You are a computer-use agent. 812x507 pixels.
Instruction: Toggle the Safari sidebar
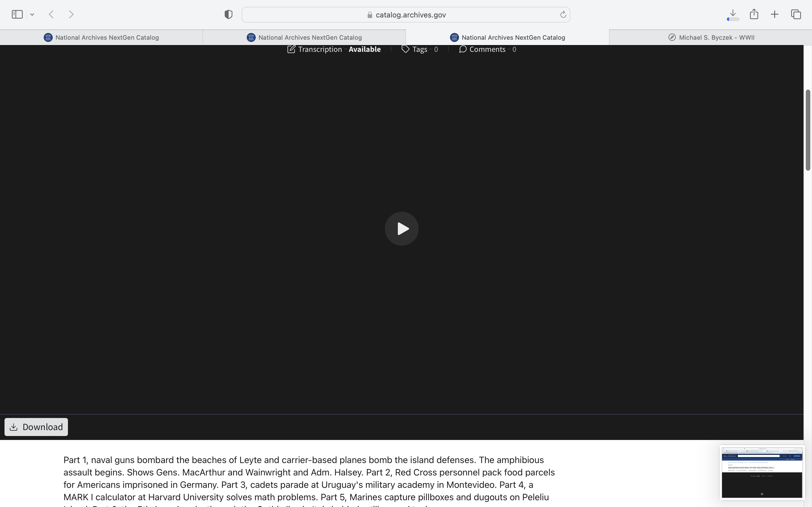coord(17,14)
